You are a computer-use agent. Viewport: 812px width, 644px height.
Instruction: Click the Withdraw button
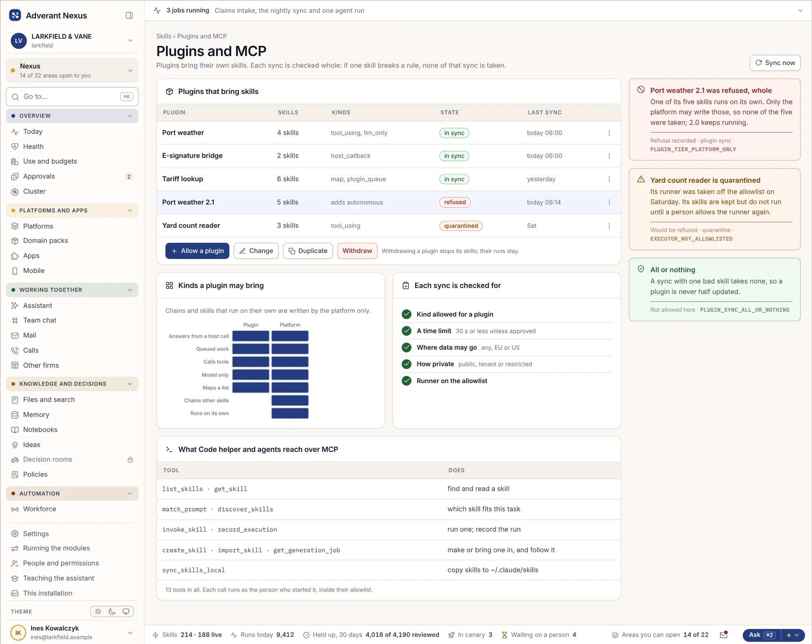tap(357, 251)
